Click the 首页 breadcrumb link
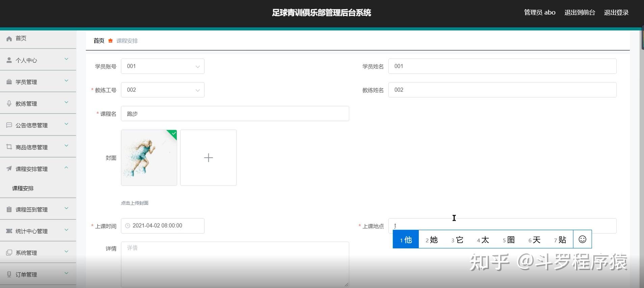Viewport: 644px width, 288px height. (x=99, y=41)
